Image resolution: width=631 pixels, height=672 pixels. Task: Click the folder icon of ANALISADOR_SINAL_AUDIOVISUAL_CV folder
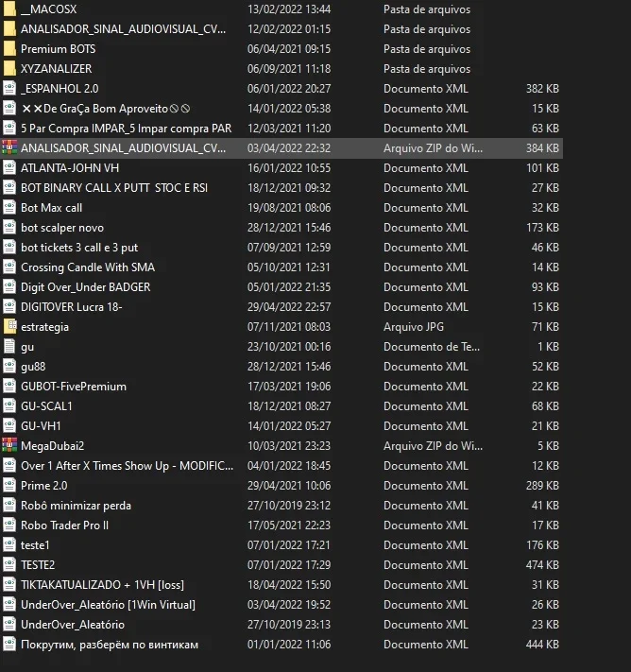pos(9,28)
